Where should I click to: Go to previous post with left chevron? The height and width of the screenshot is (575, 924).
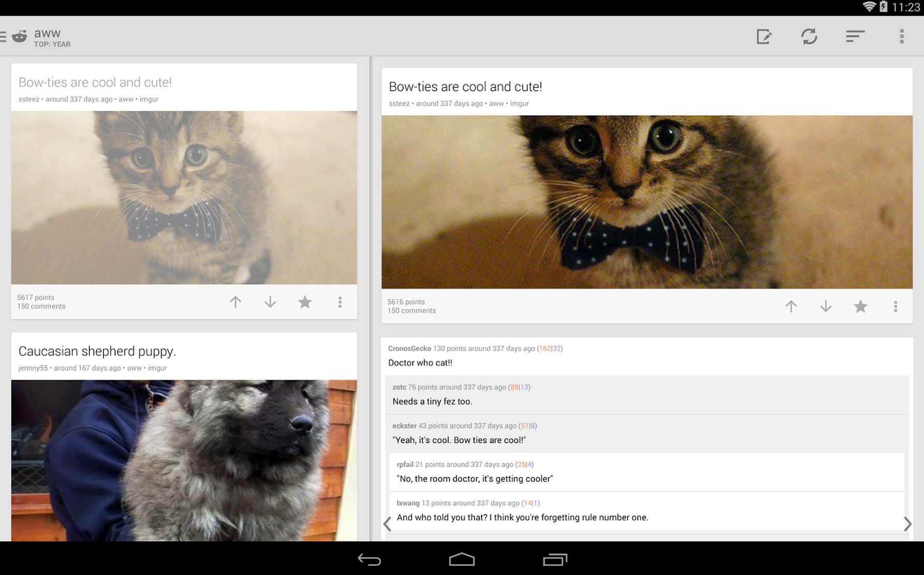(388, 524)
